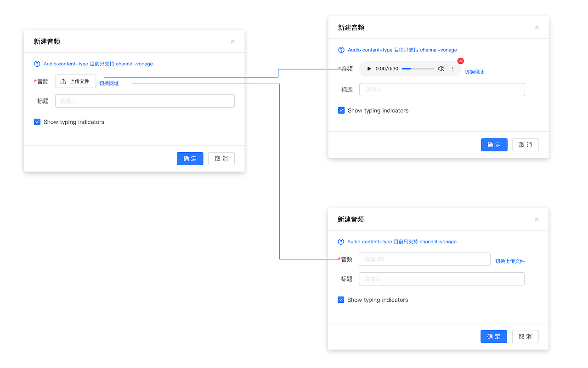Confirm with 确定 in the audio-player dialog
The image size is (588, 368).
pos(494,145)
